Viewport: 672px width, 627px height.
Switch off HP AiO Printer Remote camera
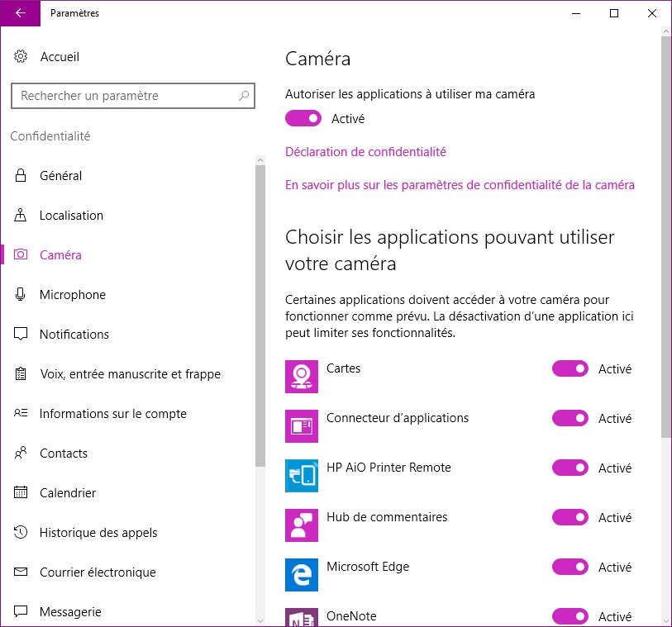click(x=570, y=468)
